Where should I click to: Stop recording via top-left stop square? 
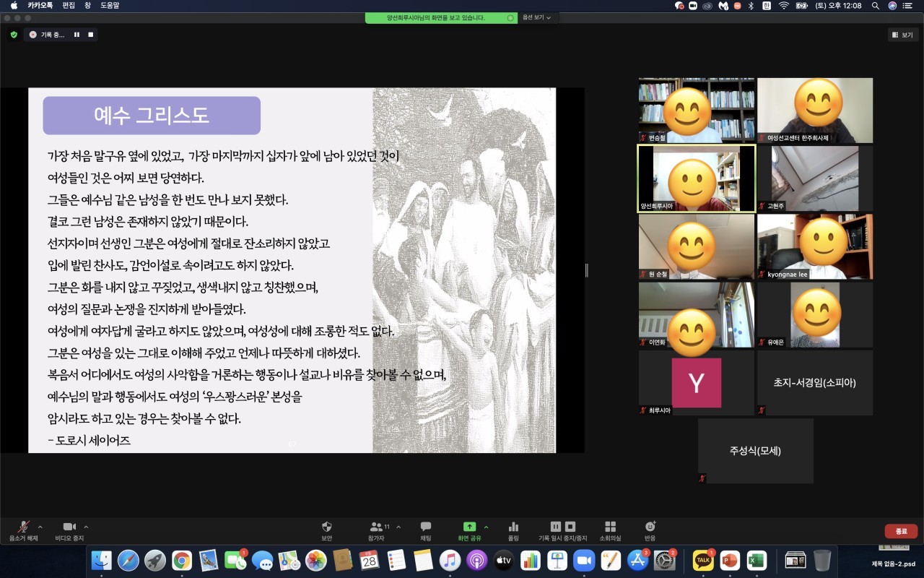coord(91,35)
